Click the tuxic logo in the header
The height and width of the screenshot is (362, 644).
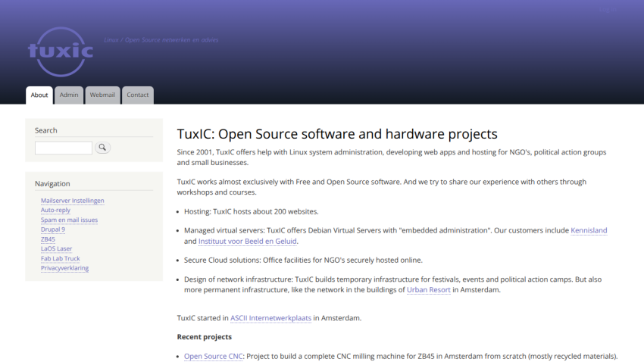click(61, 51)
